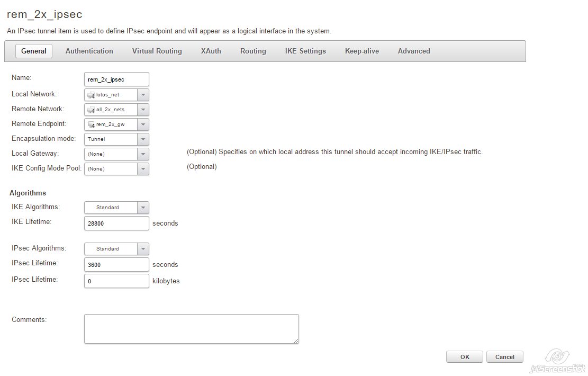Open the Local Gateway dropdown

[116, 154]
